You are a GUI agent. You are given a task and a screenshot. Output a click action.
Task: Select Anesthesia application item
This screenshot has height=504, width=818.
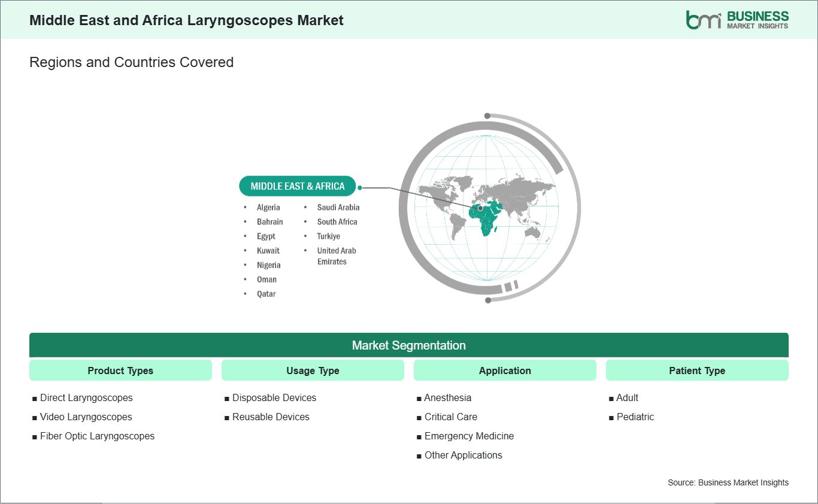[448, 397]
